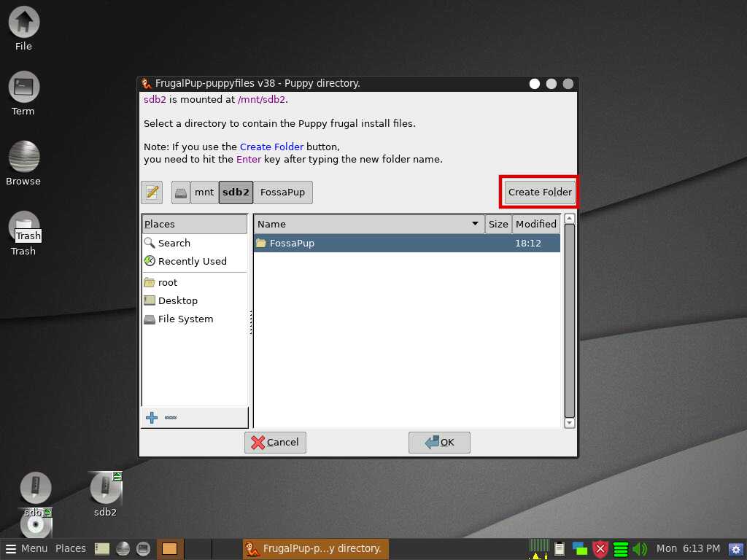The height and width of the screenshot is (560, 747).
Task: Toggle the FossaPup path segment button
Action: [283, 192]
